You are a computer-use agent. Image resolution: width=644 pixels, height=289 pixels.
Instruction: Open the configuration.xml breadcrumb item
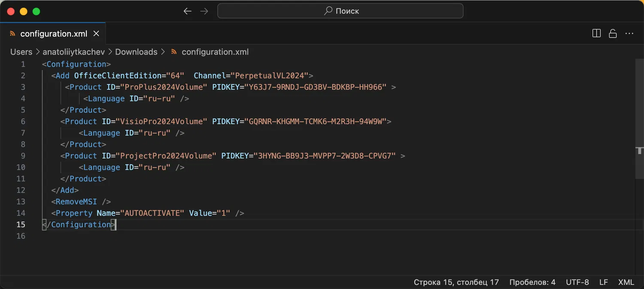[x=215, y=52]
